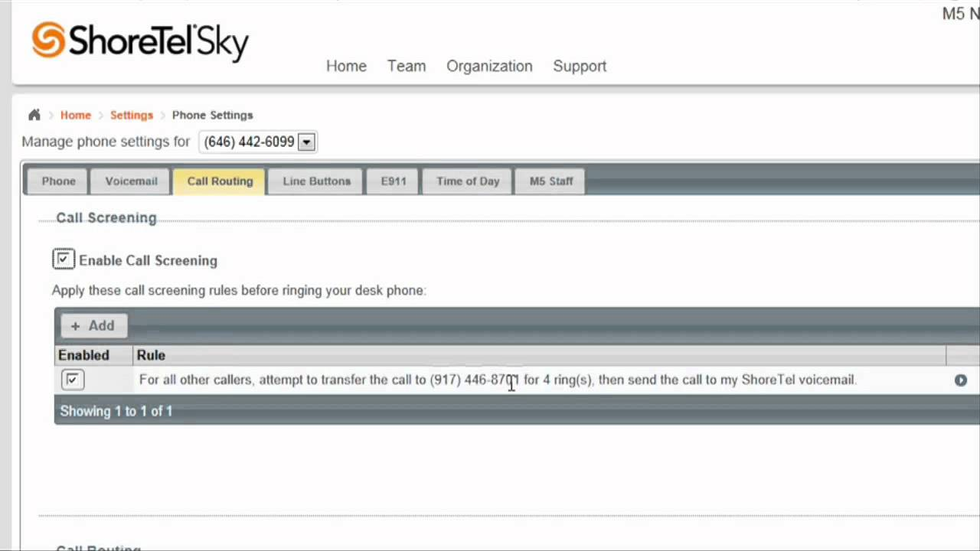Open the Time of Day tab
The image size is (980, 551).
(x=468, y=181)
